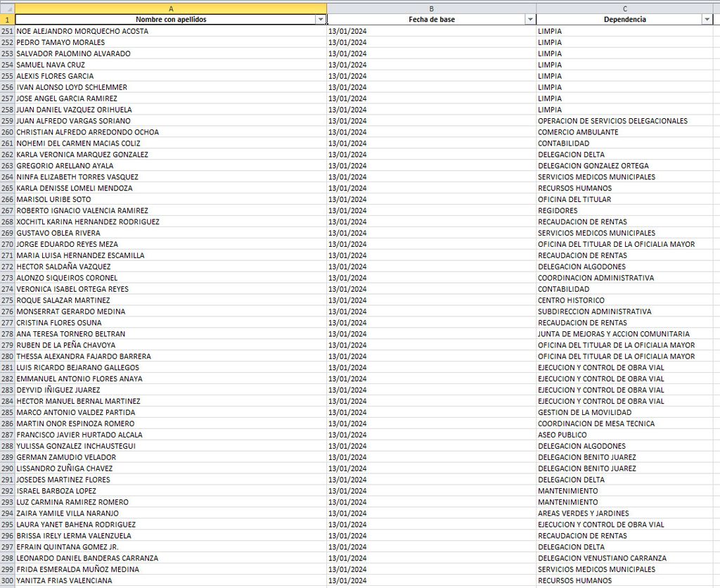Open the Nombre con apellidos filter dropdown
720x588 pixels.
click(321, 19)
